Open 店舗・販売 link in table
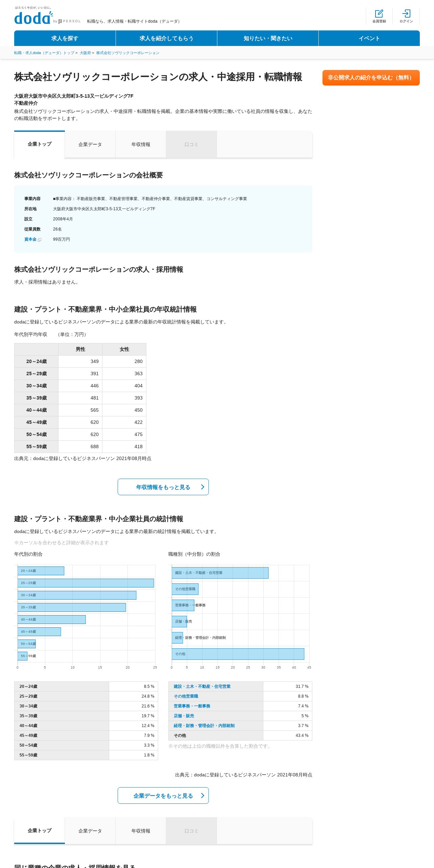434x868 pixels. 184,716
